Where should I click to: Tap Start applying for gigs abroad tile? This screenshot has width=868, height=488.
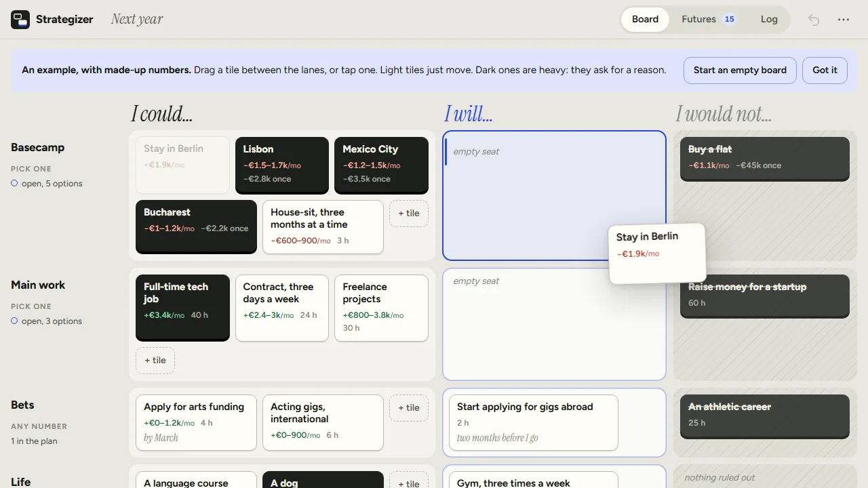[533, 422]
